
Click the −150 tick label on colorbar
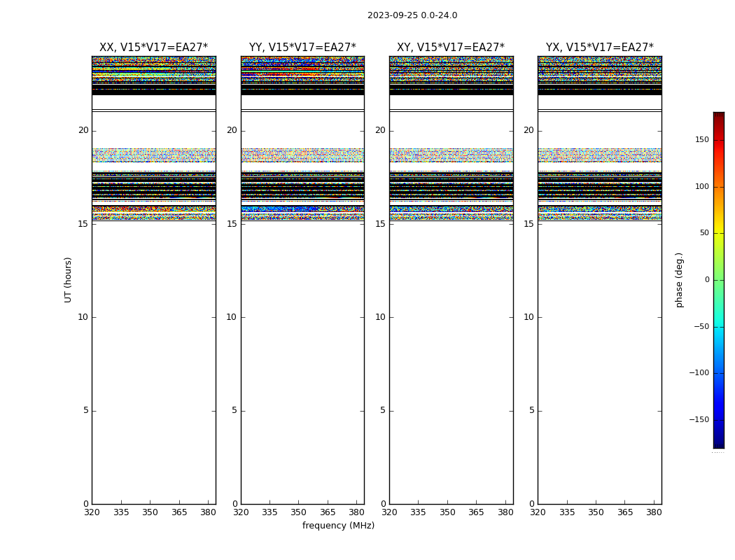pyautogui.click(x=699, y=419)
